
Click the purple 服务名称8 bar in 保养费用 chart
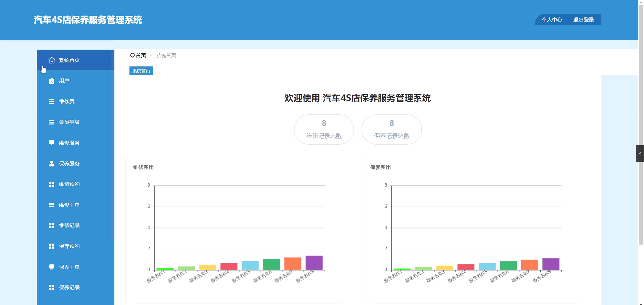[551, 264]
